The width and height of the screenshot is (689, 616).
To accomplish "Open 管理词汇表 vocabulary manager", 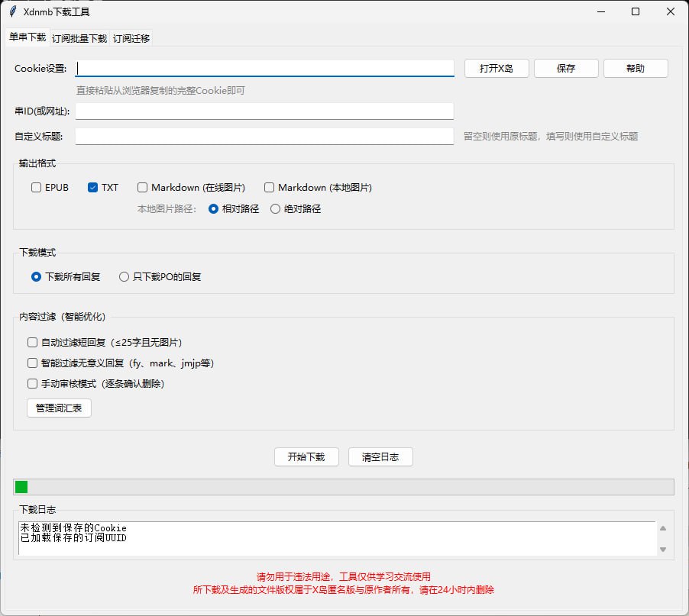I will [x=59, y=408].
